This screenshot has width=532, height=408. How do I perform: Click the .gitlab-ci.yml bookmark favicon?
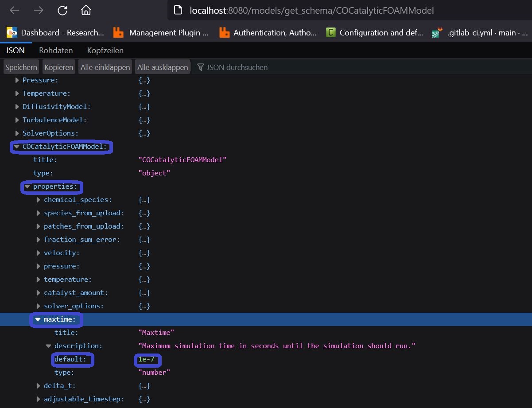tap(438, 32)
